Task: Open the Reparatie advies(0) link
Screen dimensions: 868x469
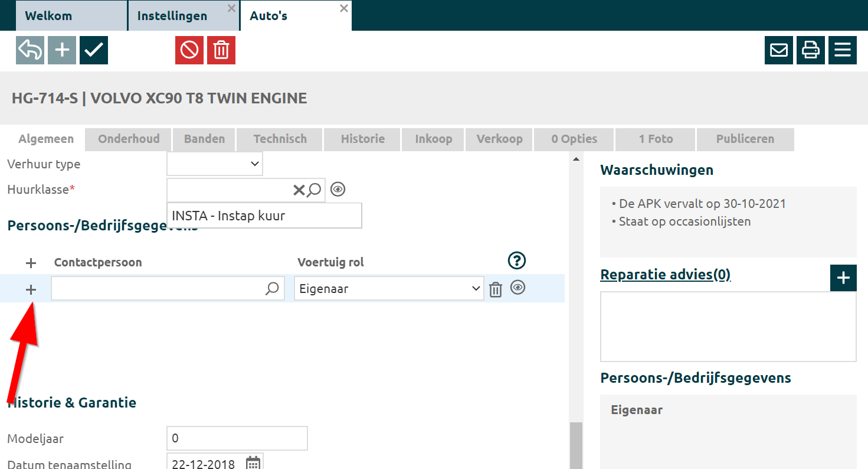Action: pyautogui.click(x=665, y=275)
